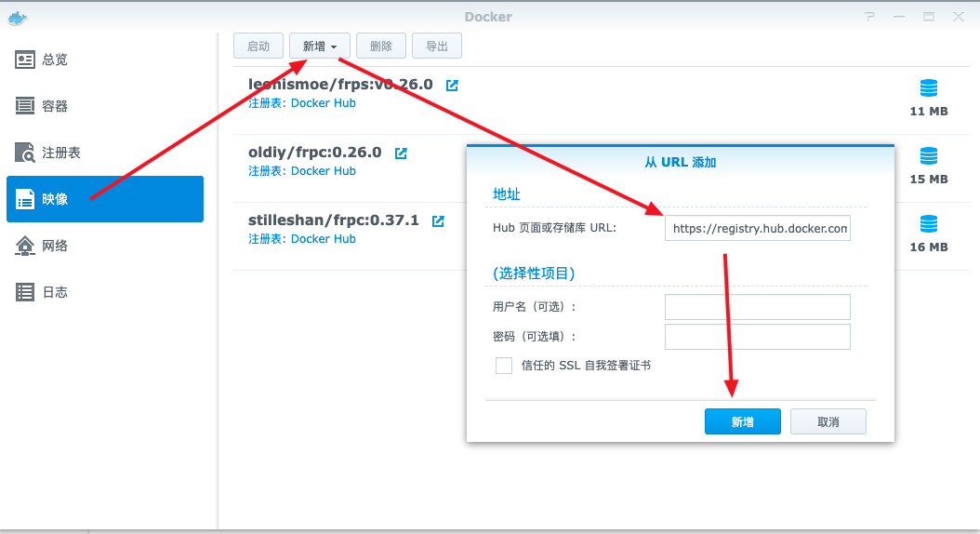Click the help question mark in title bar

pyautogui.click(x=869, y=17)
